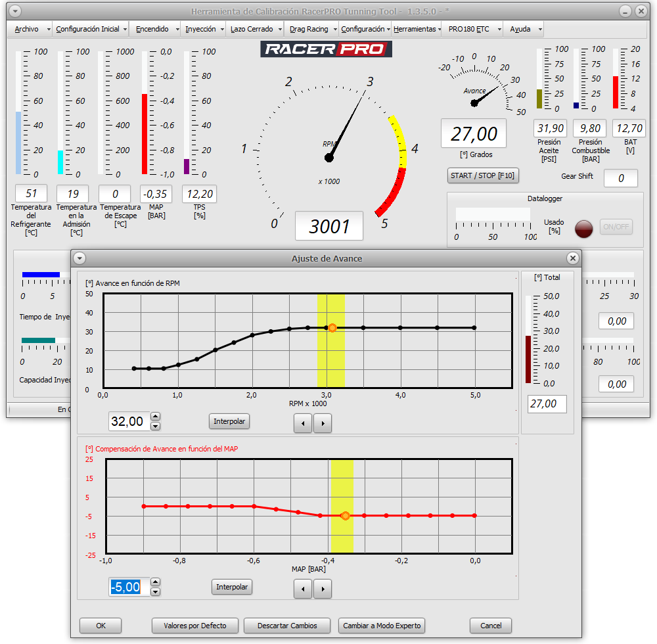The width and height of the screenshot is (657, 644).
Task: Move to next RPM curve point
Action: coord(323,423)
